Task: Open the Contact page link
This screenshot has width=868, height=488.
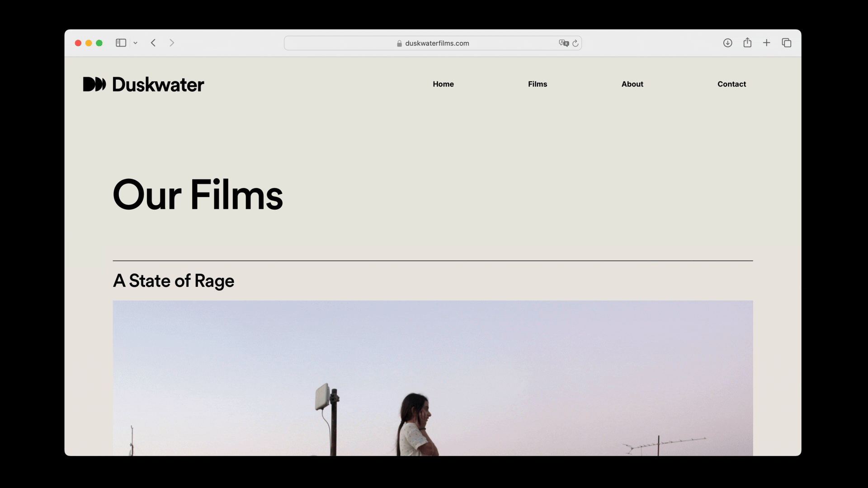Action: (731, 84)
